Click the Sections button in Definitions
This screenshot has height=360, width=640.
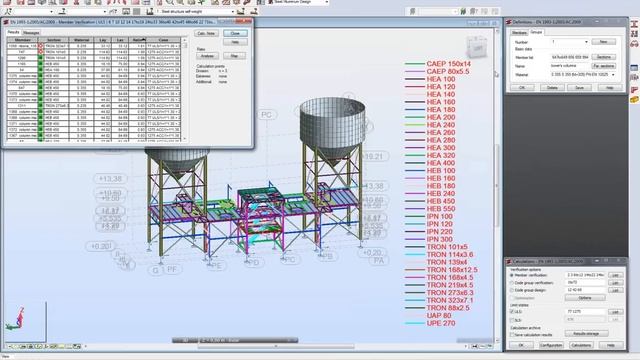[x=604, y=57]
